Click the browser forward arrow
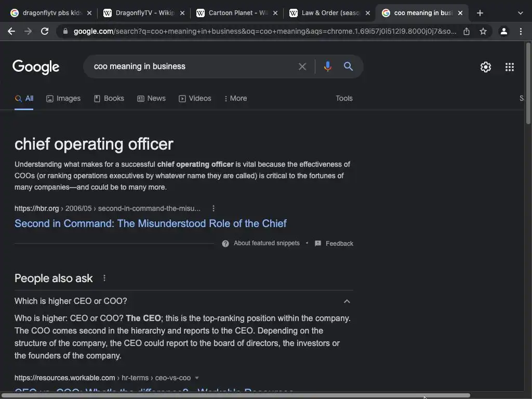 coord(28,31)
